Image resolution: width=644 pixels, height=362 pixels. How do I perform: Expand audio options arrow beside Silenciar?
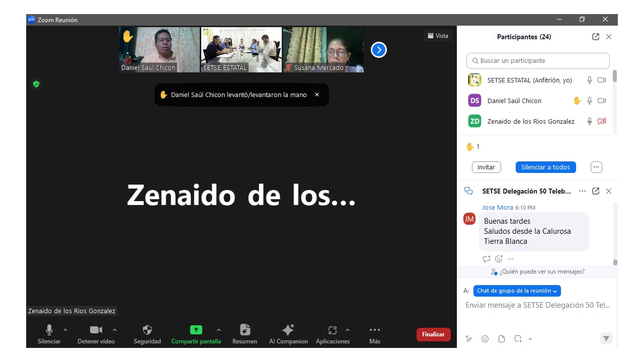tap(65, 330)
